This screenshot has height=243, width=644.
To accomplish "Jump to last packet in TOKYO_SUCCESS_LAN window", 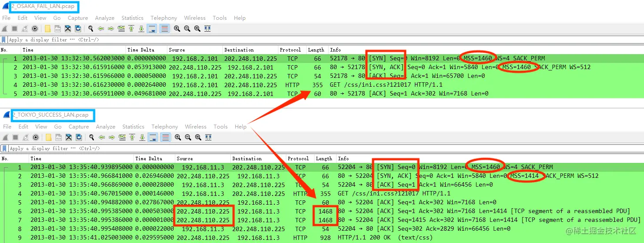I will click(142, 137).
